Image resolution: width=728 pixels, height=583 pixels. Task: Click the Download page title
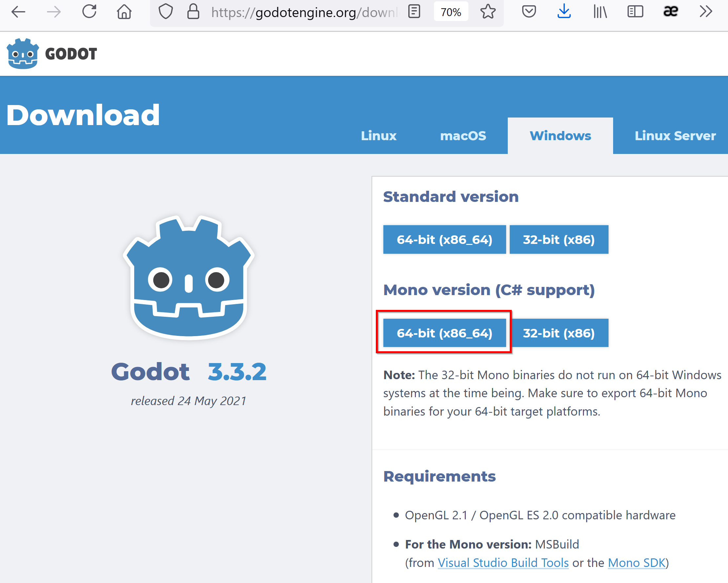click(x=83, y=115)
